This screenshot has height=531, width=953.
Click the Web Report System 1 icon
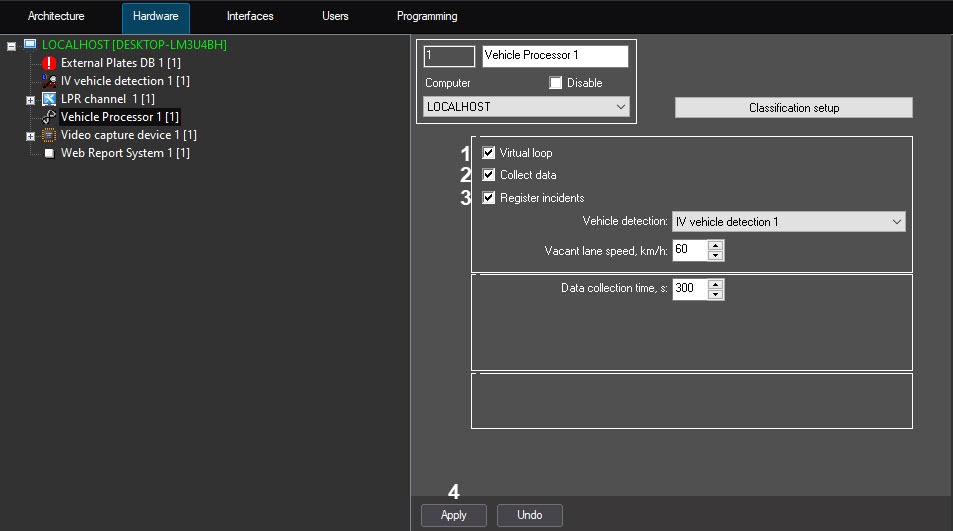[49, 153]
